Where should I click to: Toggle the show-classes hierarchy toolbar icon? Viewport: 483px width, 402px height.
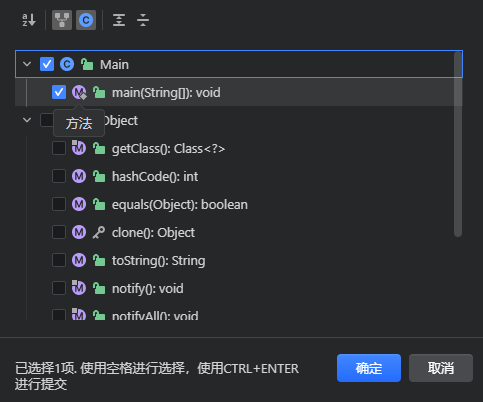pyautogui.click(x=62, y=20)
